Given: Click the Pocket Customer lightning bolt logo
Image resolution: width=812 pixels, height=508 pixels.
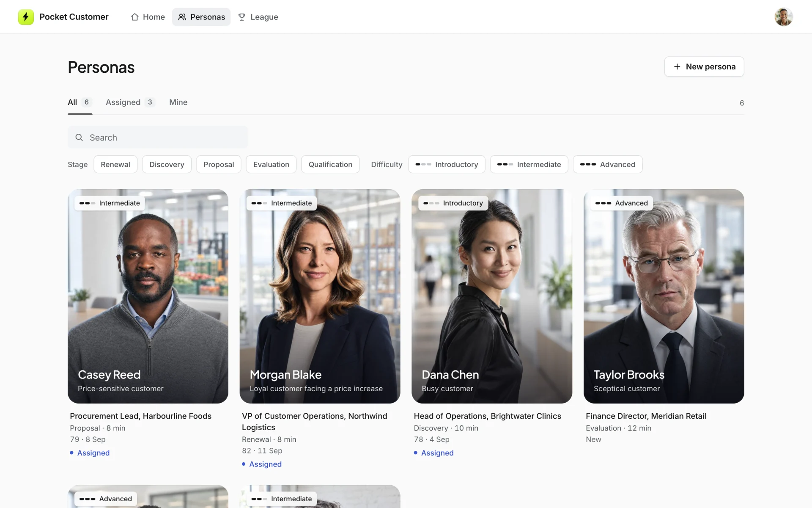Looking at the screenshot, I should tap(26, 17).
